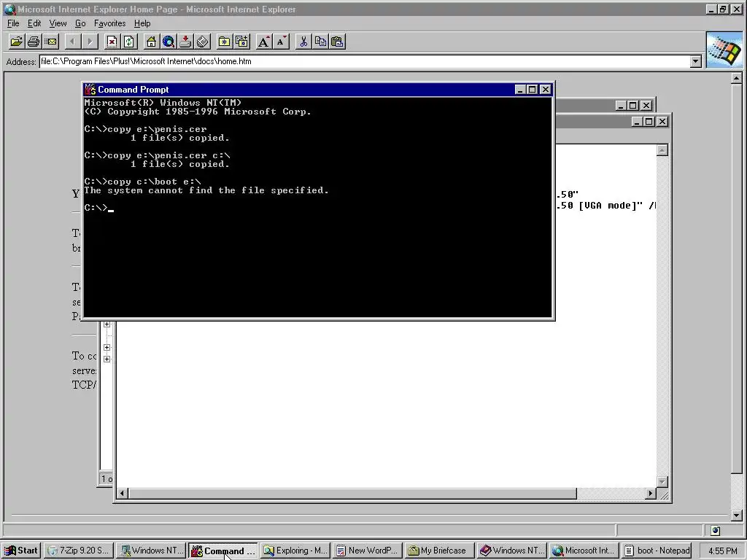Viewport: 747px width, 560px height.
Task: Click the Print toolbar icon
Action: (34, 42)
